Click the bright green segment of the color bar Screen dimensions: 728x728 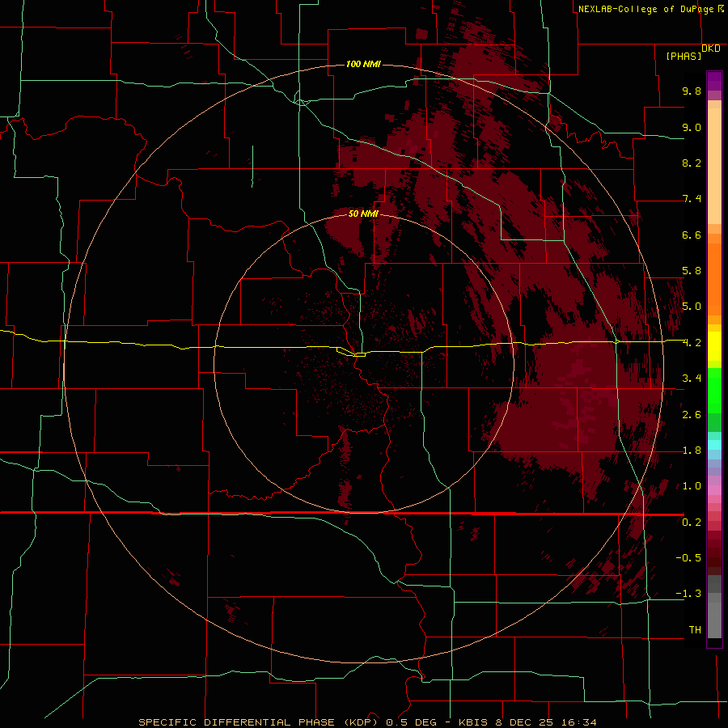(x=714, y=390)
